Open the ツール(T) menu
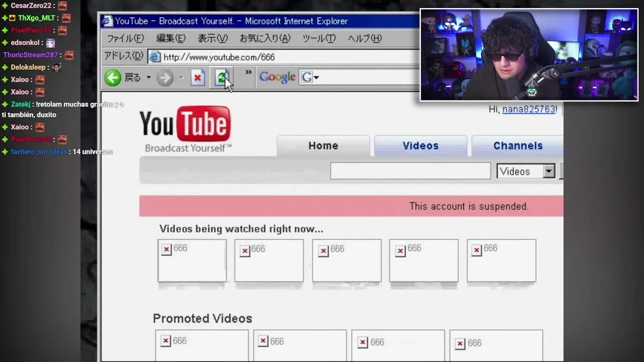This screenshot has width=644, height=362. click(x=319, y=38)
